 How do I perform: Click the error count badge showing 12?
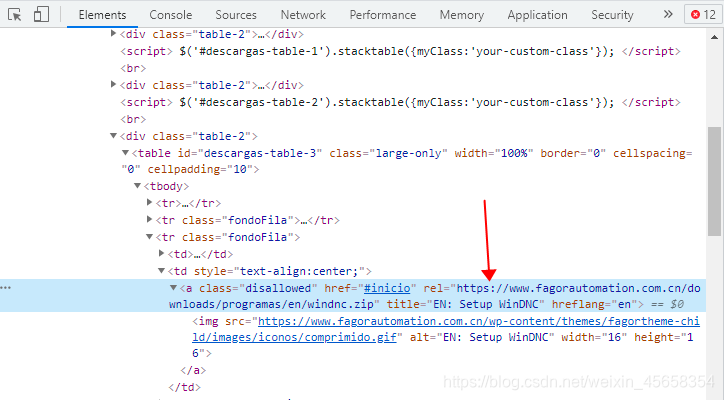pyautogui.click(x=703, y=14)
